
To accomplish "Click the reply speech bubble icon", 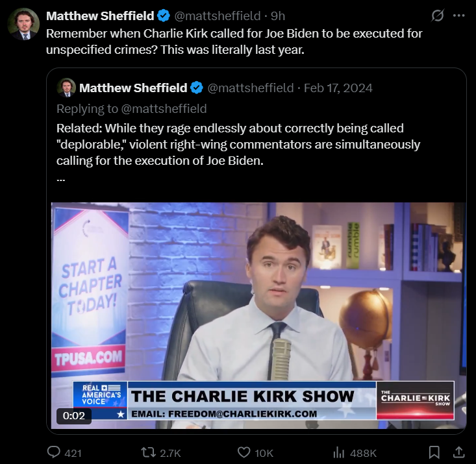I will pos(54,452).
